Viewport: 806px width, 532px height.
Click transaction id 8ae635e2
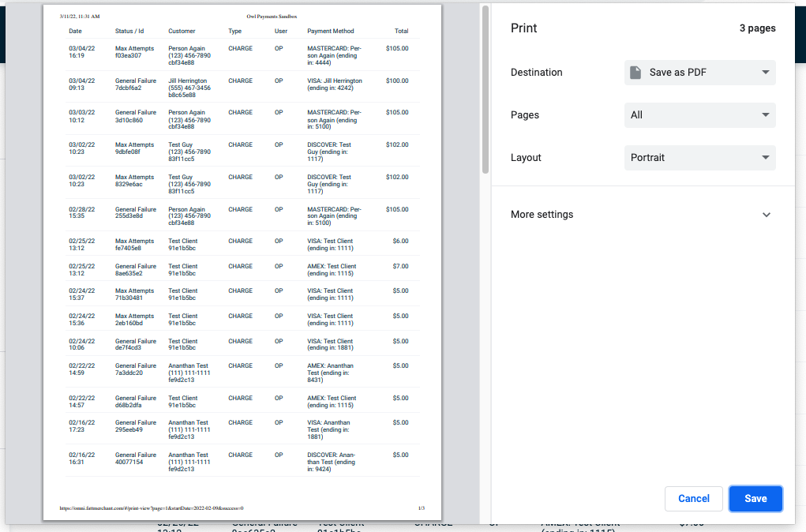tap(129, 273)
